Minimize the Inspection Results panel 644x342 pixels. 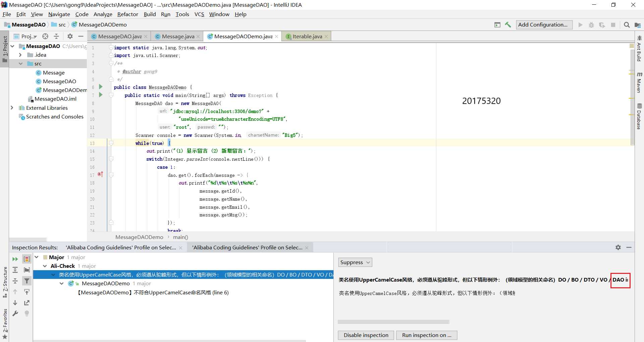(x=629, y=247)
